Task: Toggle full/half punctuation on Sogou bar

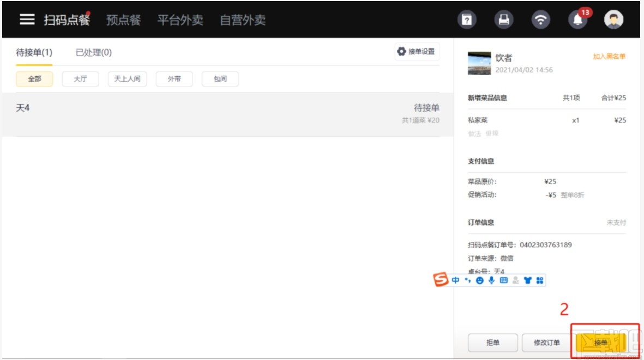Action: (467, 280)
